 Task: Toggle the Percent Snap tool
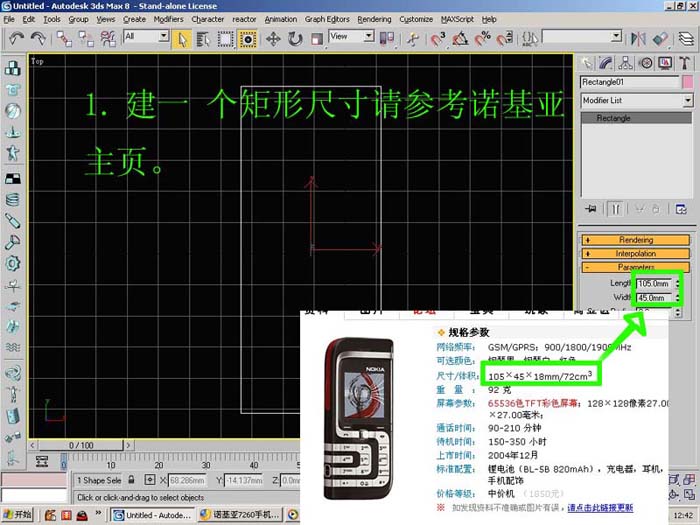pos(482,39)
